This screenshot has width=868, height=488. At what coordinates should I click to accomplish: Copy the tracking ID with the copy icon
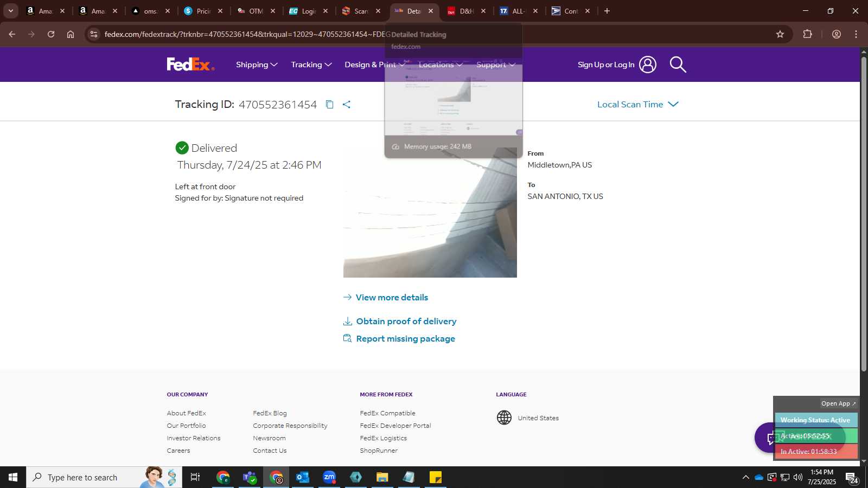[x=329, y=104]
